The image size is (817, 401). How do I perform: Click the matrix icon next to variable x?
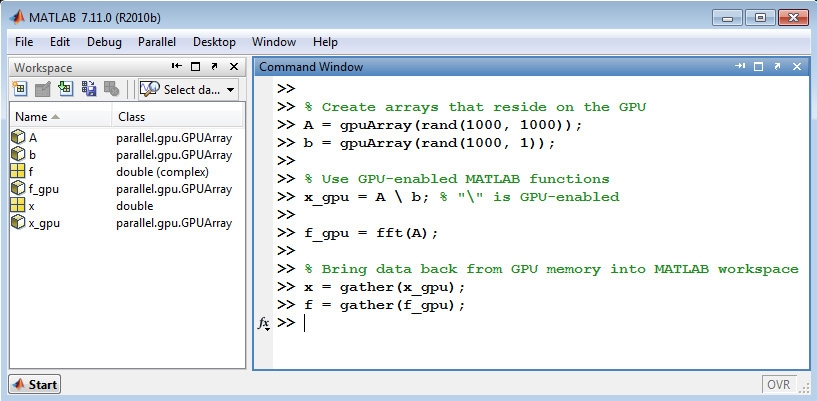pos(18,206)
